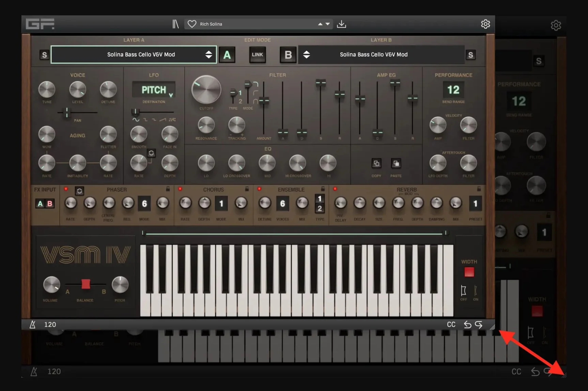Image resolution: width=588 pixels, height=391 pixels.
Task: Click the Copy layer icon
Action: point(376,163)
